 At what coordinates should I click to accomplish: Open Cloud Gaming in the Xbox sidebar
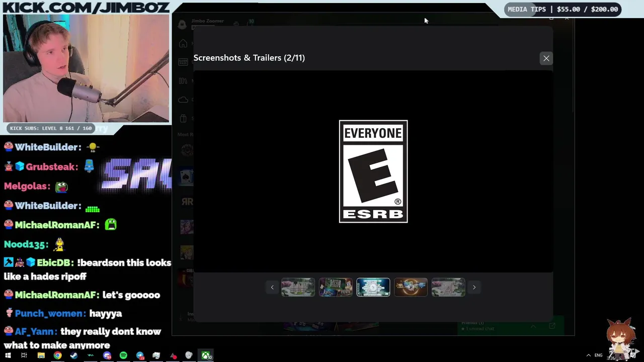pyautogui.click(x=183, y=100)
